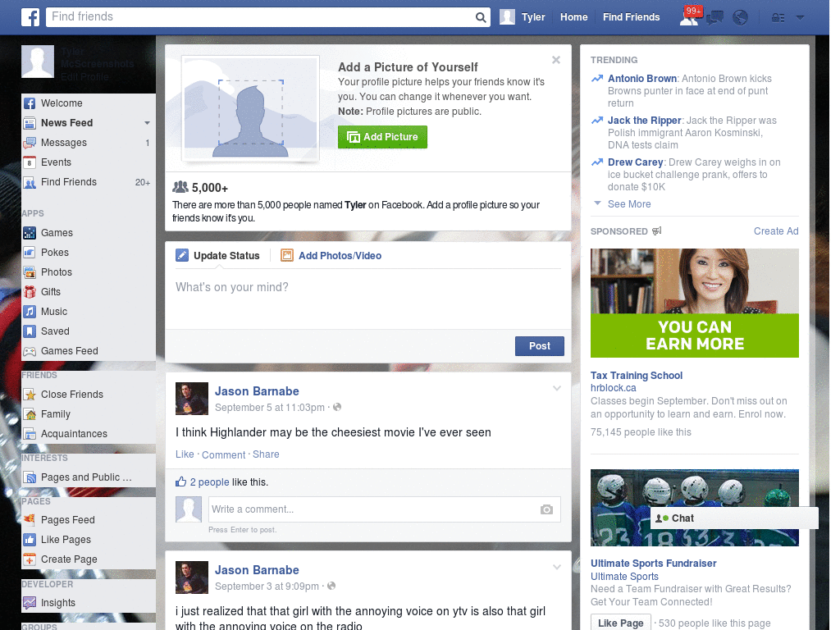Open the account menu dropdown arrow
The width and height of the screenshot is (840, 630).
[801, 17]
